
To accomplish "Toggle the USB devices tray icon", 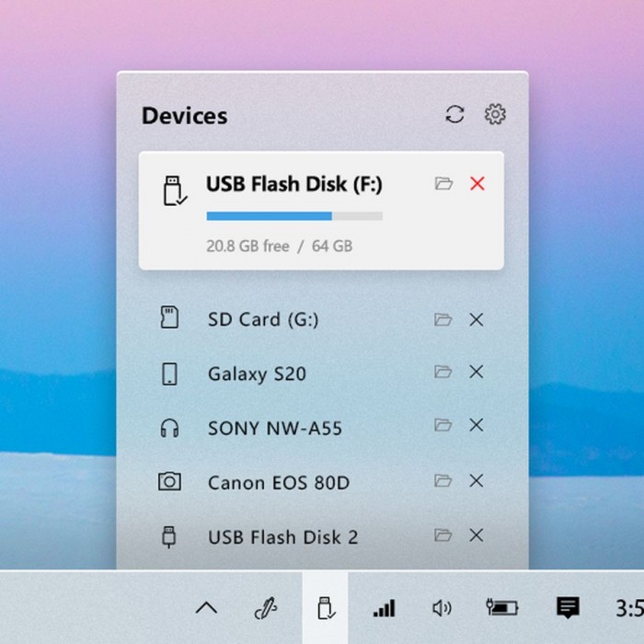I will point(326,608).
